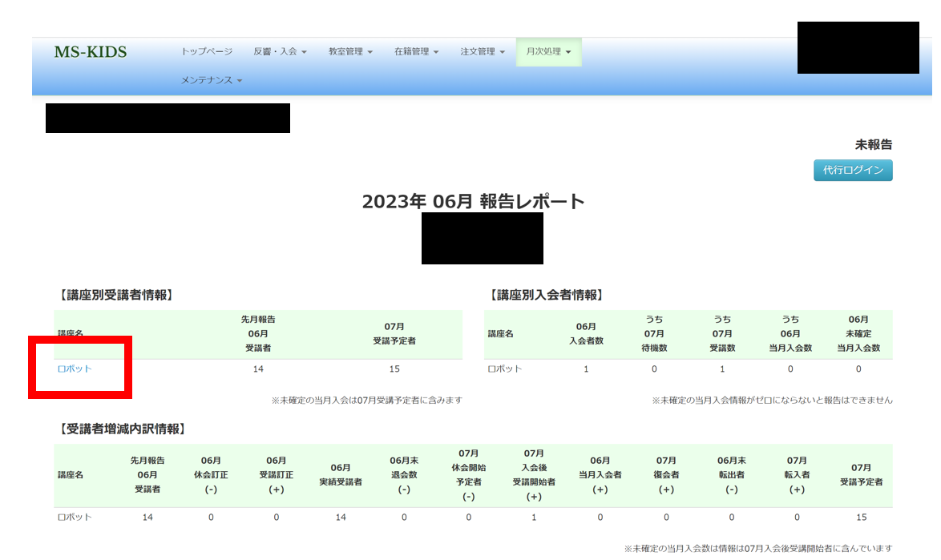
Task: Click the 07月 受講予定者 value in 講座別受講者情報
Action: [394, 369]
